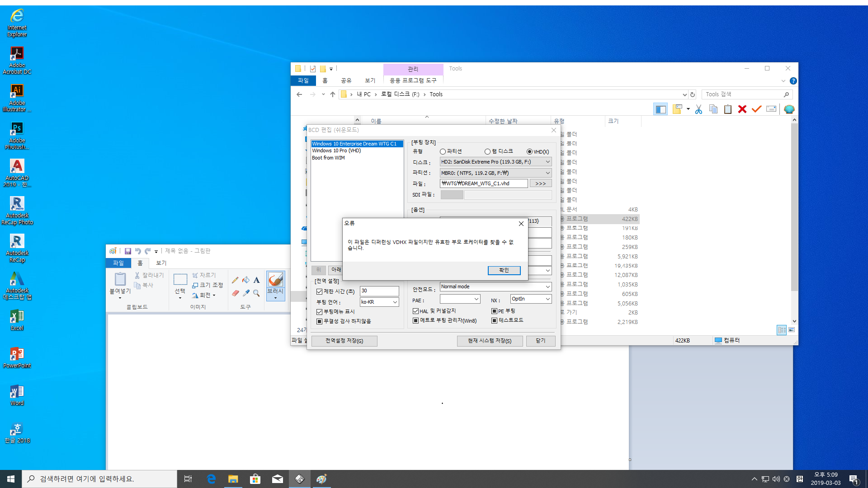Image resolution: width=868 pixels, height=488 pixels.
Task: Toggle the 테스트모드 checkbox
Action: pyautogui.click(x=494, y=321)
